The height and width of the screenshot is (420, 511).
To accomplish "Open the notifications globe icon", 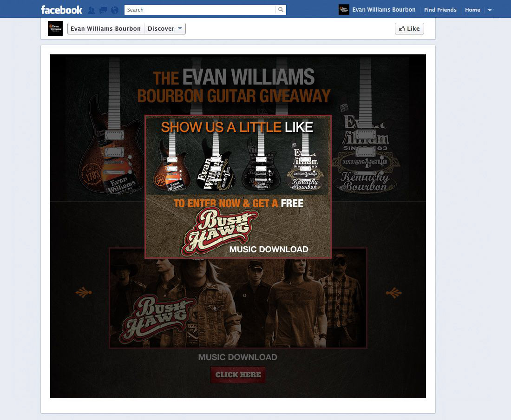I will click(x=114, y=10).
